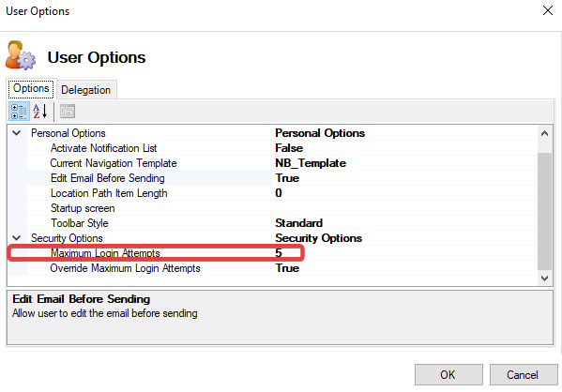Select the Toolbar Style Standard value
This screenshot has width=562, height=392.
[404, 223]
